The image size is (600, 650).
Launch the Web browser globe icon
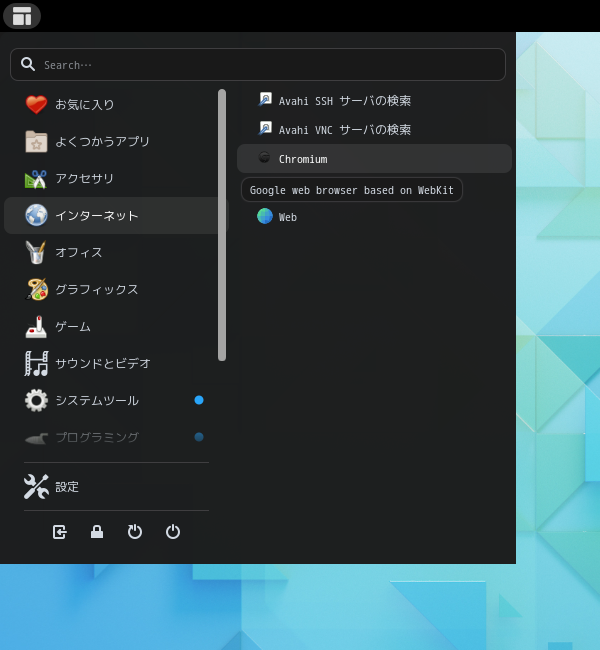click(x=374, y=217)
